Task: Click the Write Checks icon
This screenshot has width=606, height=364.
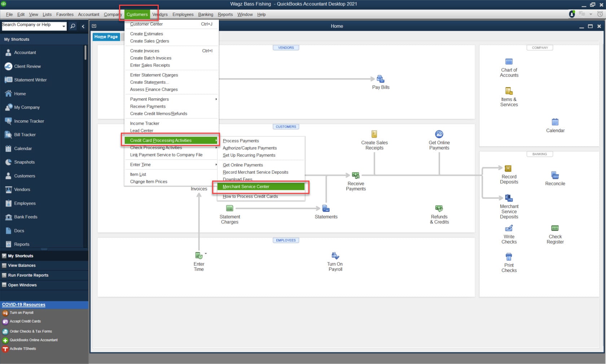Action: (509, 228)
